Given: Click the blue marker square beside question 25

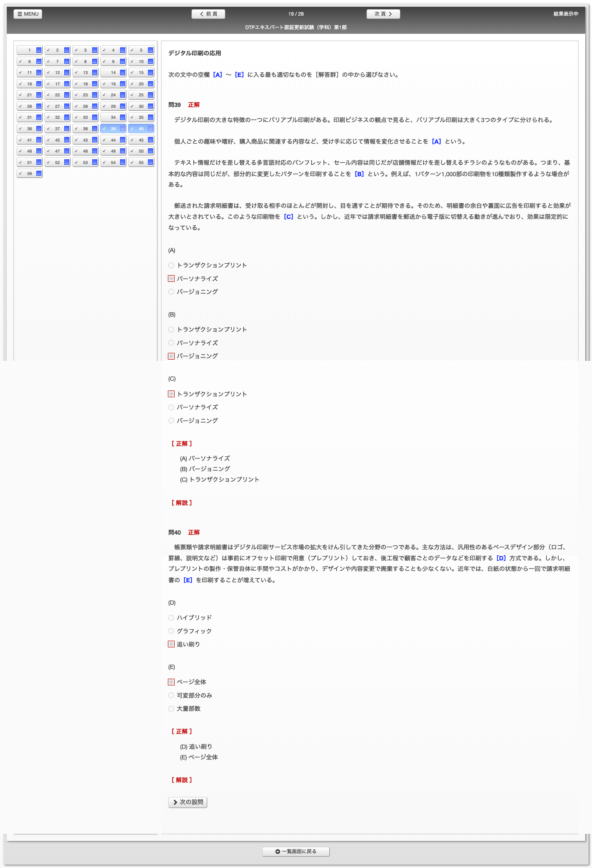Looking at the screenshot, I should tap(151, 95).
